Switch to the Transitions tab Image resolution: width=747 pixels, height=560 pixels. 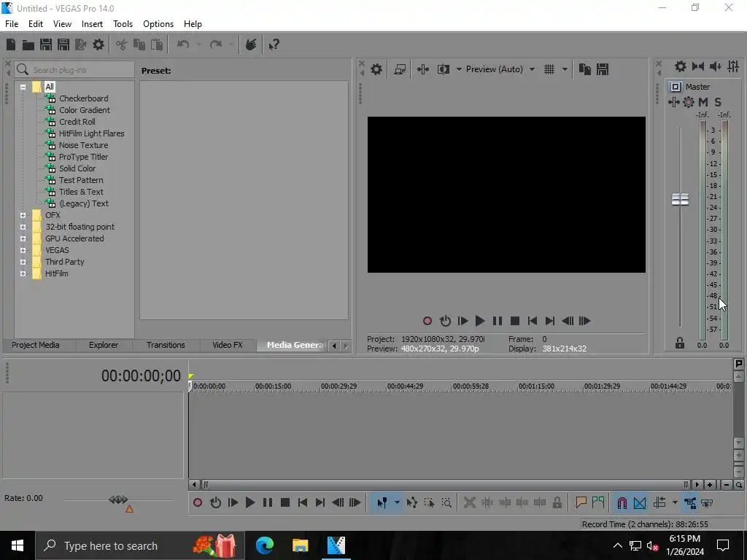pyautogui.click(x=166, y=345)
